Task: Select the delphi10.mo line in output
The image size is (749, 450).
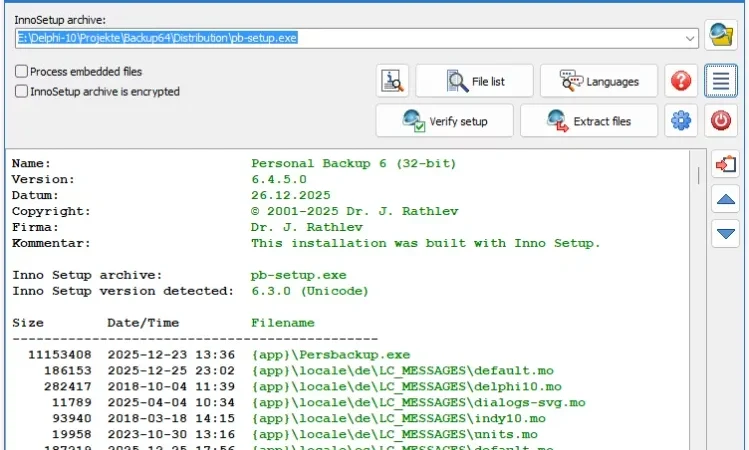Action: point(287,386)
